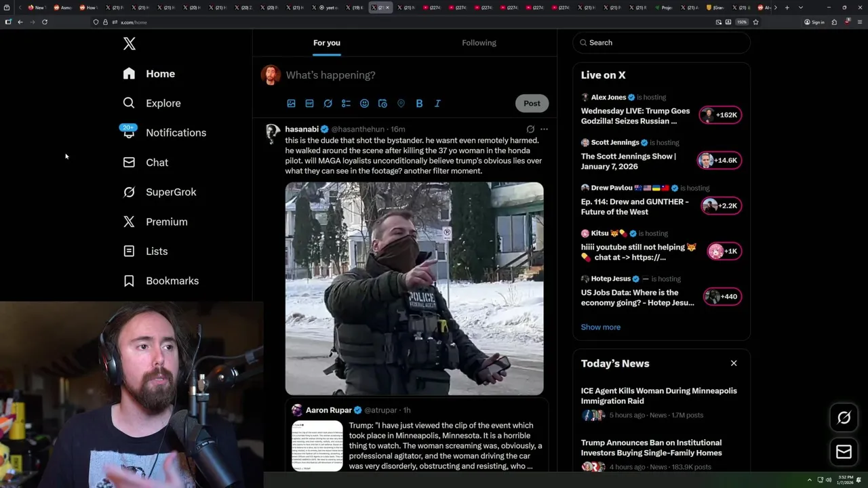This screenshot has height=488, width=868.
Task: Close the Today's News panel
Action: (x=734, y=363)
